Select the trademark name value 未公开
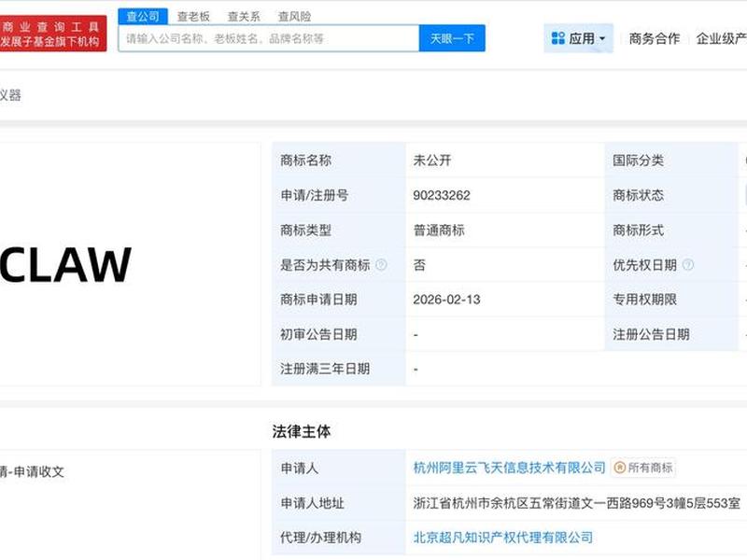Viewport: 747px width, 560px height. [x=432, y=161]
